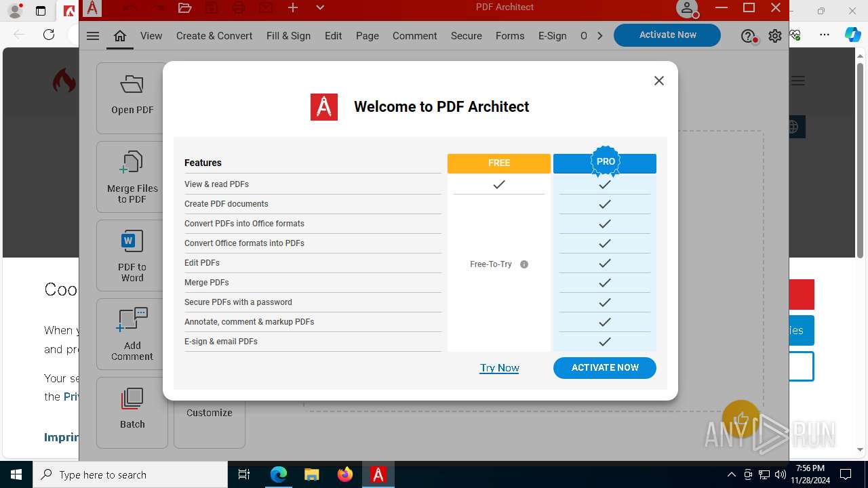Open the Create & Convert tab

coord(214,36)
